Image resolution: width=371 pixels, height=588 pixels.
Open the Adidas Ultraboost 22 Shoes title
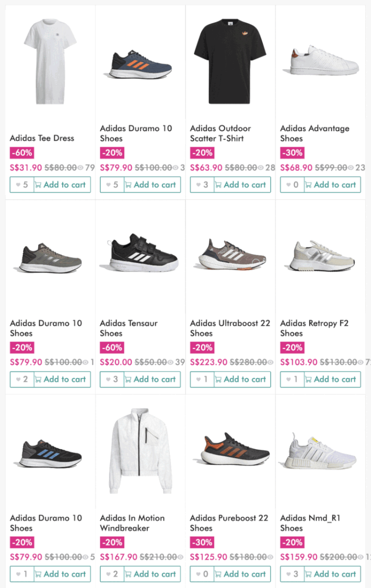click(x=230, y=328)
